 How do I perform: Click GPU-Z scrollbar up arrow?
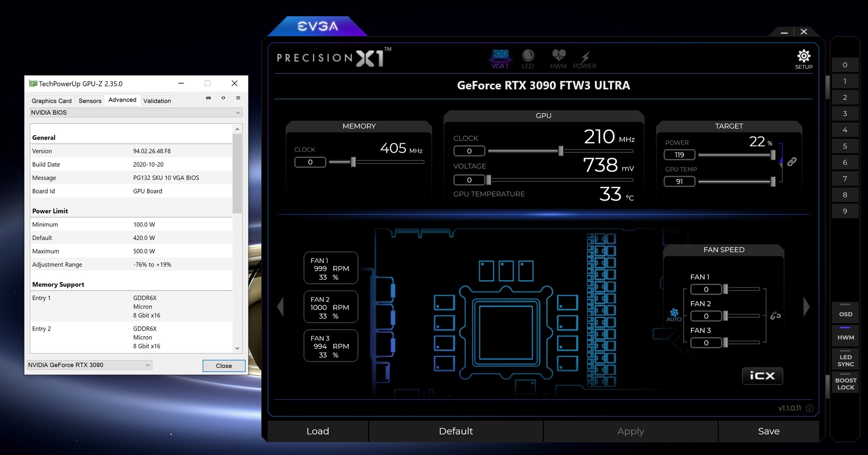tap(237, 129)
